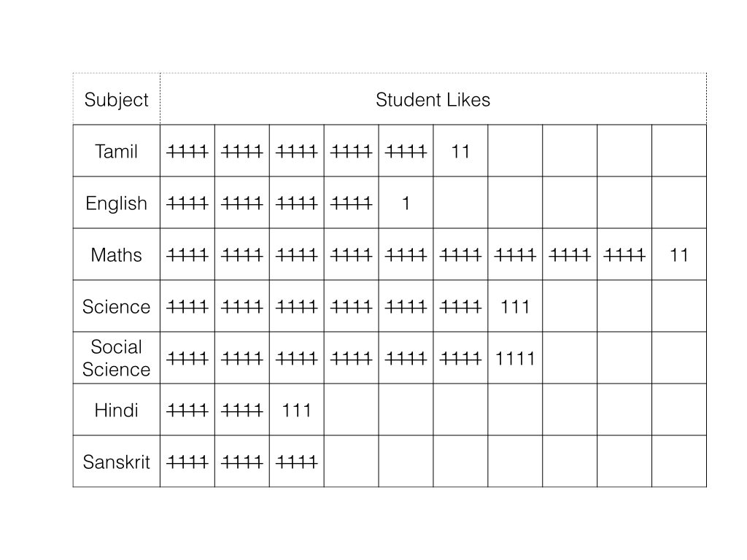Select Science's cell with three tally marks
This screenshot has width=747, height=560.
coord(515,306)
